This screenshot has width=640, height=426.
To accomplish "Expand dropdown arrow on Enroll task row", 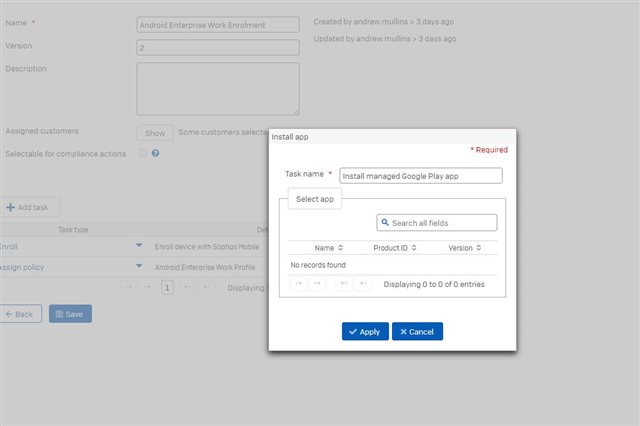I will click(x=139, y=245).
